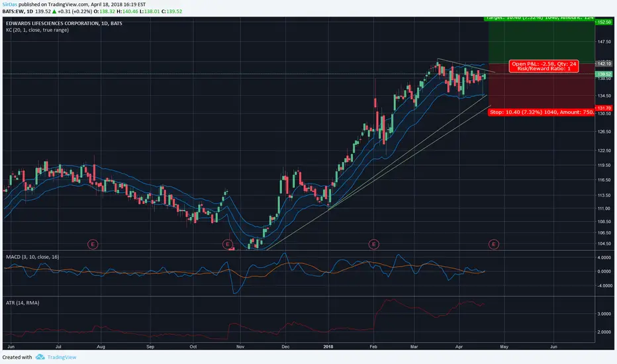The image size is (617, 364).
Task: Click the 126.50 price axis label
Action: click(604, 132)
